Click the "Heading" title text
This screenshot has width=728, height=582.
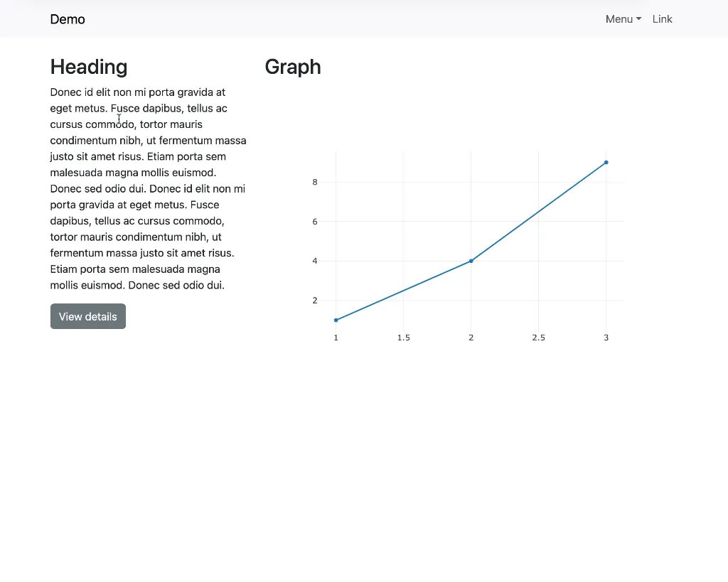[x=89, y=67]
